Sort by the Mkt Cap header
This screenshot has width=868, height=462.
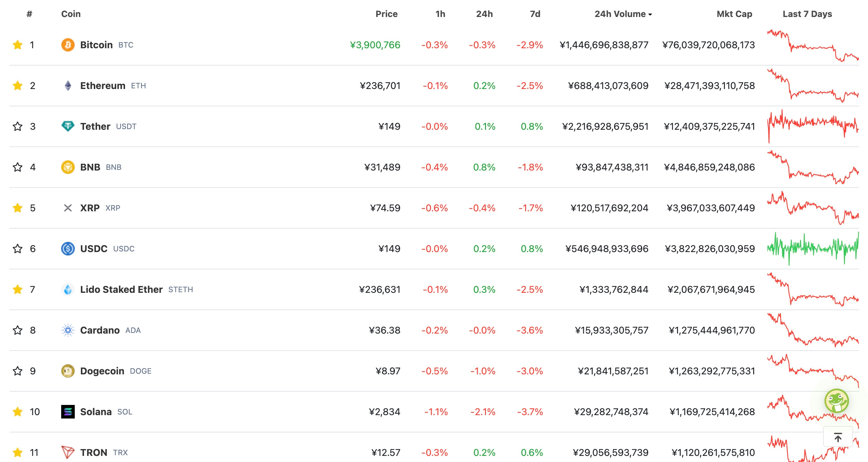click(x=734, y=14)
